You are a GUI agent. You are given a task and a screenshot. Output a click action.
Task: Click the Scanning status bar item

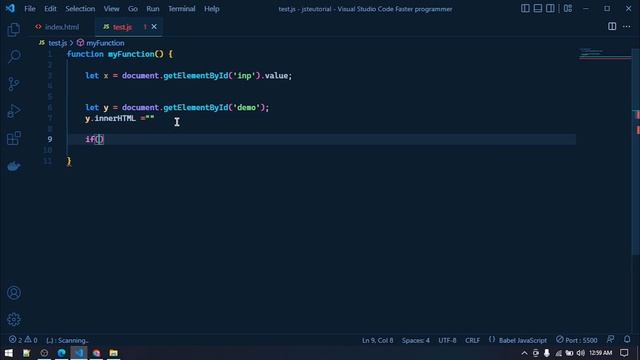pos(67,340)
